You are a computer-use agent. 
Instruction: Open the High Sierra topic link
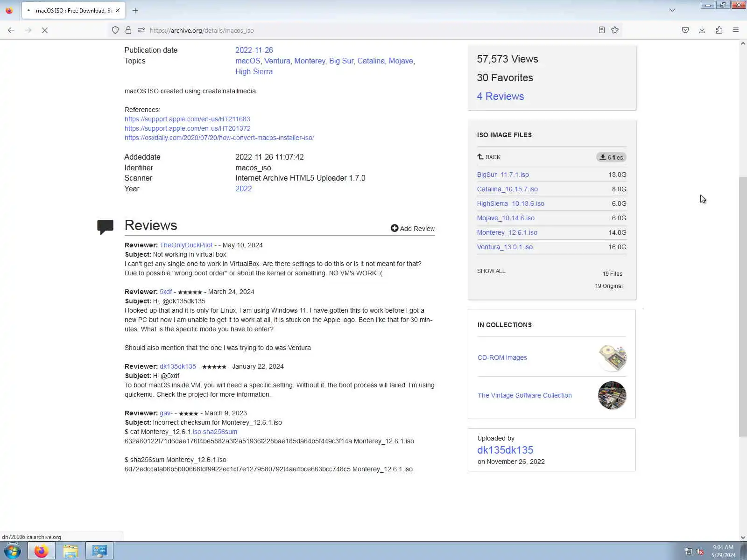pyautogui.click(x=254, y=71)
